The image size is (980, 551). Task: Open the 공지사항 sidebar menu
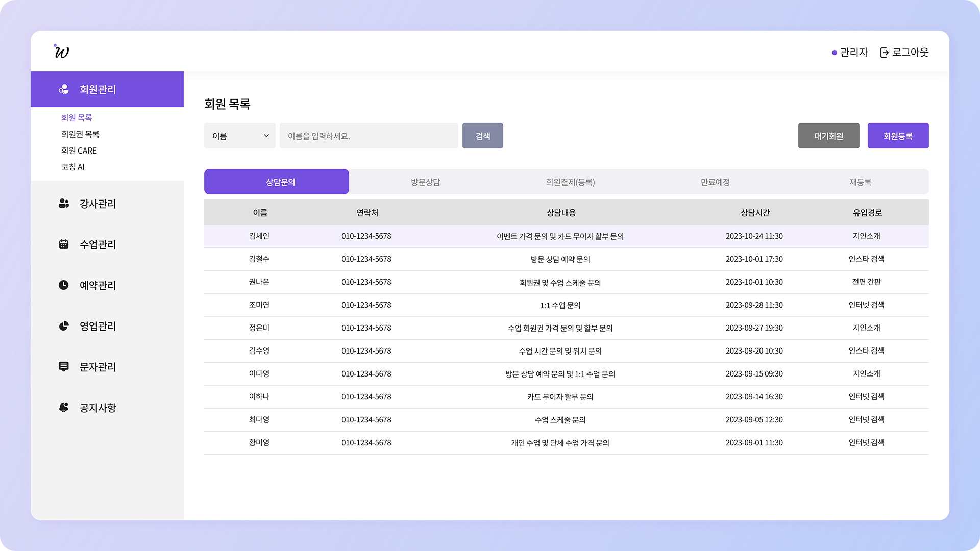pyautogui.click(x=107, y=408)
